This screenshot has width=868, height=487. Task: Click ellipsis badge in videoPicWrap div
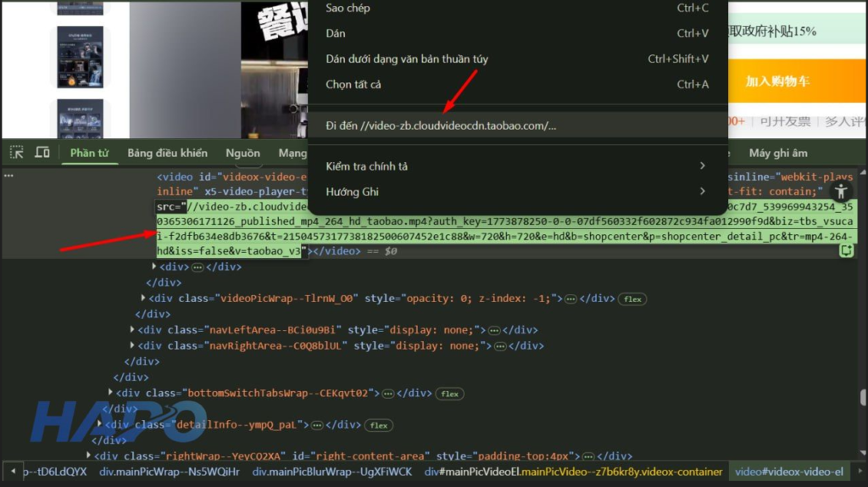(x=571, y=299)
